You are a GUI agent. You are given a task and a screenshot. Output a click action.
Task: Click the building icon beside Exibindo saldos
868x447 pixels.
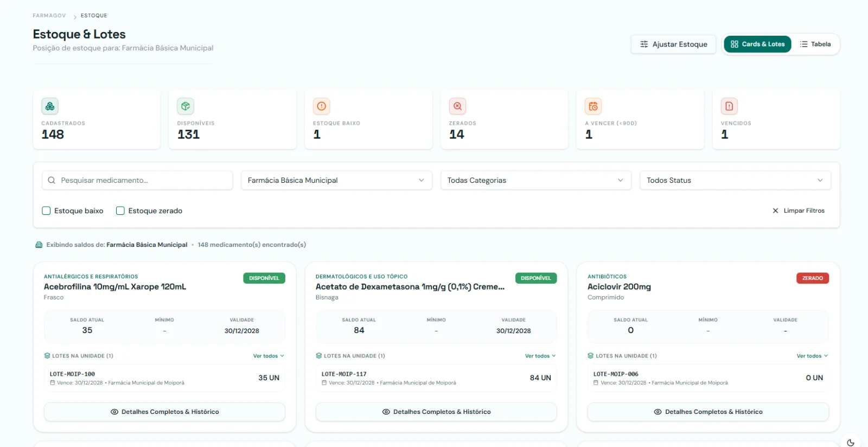(39, 245)
